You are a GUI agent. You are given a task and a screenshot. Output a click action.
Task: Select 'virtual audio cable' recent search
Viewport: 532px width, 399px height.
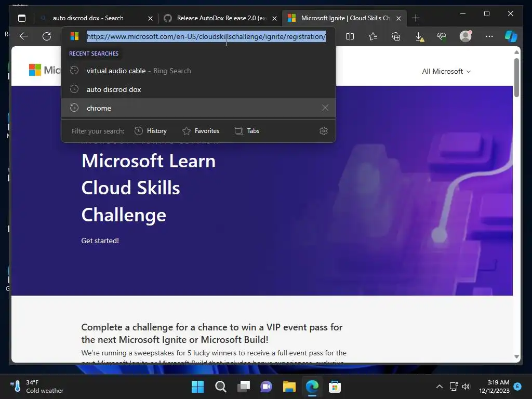coord(198,71)
